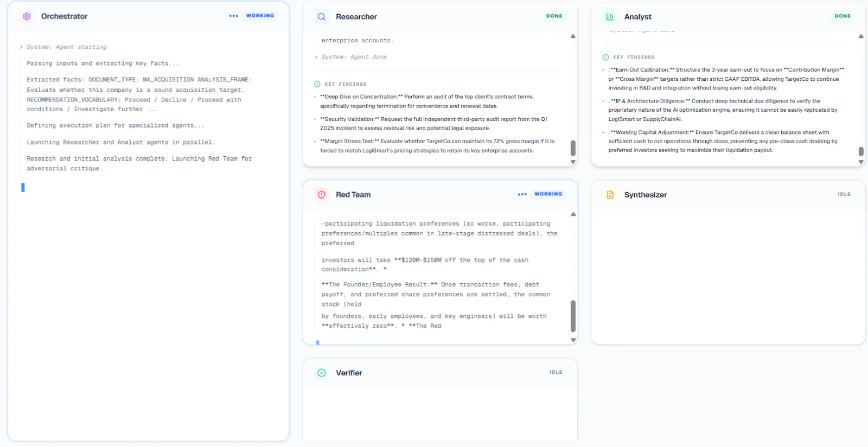The width and height of the screenshot is (868, 447).
Task: Click the Verifier checkmark circle icon
Action: point(322,373)
